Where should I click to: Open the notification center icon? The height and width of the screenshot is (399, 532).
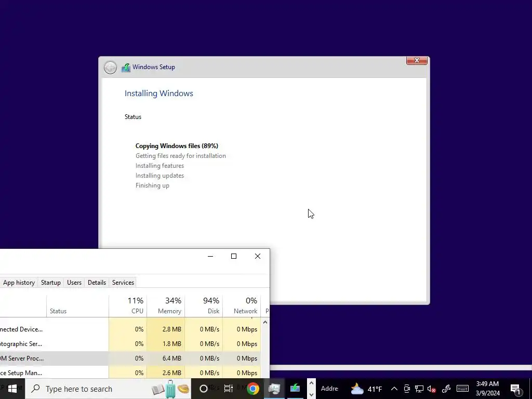point(515,389)
